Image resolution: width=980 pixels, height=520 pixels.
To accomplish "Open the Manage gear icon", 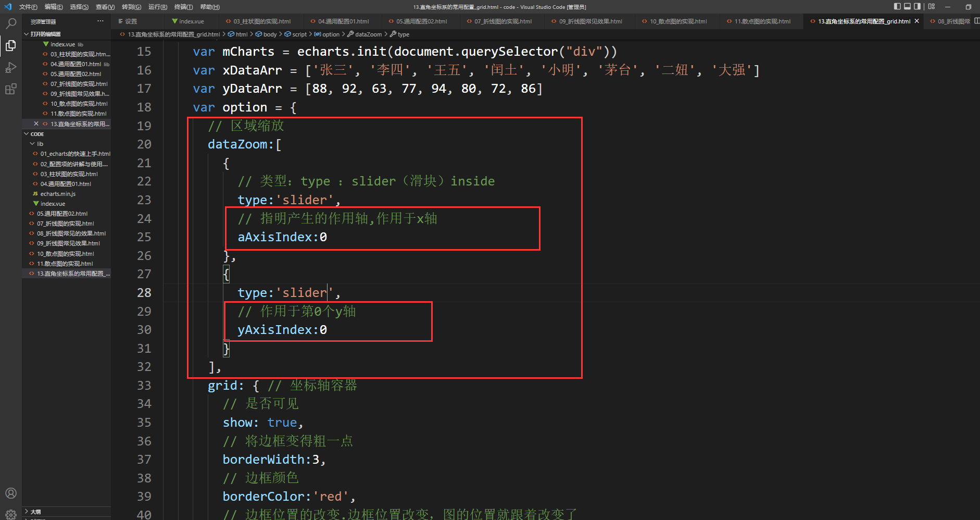I will click(x=10, y=514).
